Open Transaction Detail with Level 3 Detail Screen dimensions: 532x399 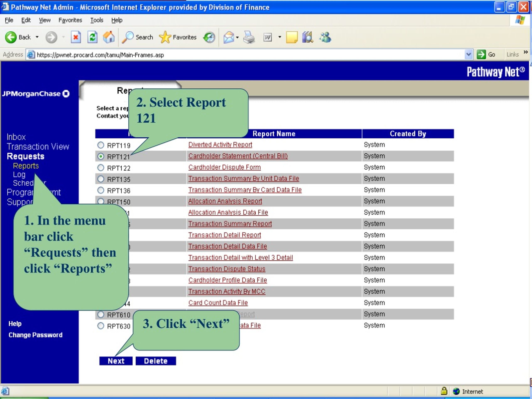click(240, 257)
